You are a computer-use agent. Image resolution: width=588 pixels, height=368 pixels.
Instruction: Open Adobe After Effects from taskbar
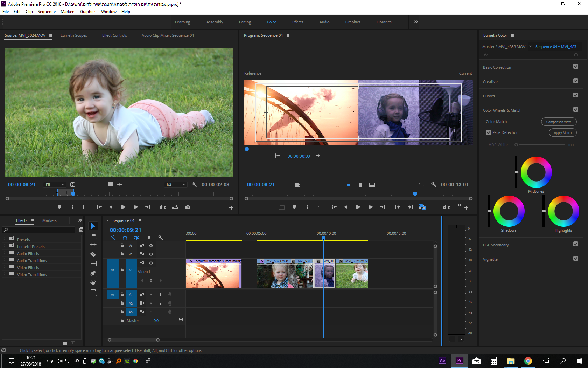tap(442, 361)
